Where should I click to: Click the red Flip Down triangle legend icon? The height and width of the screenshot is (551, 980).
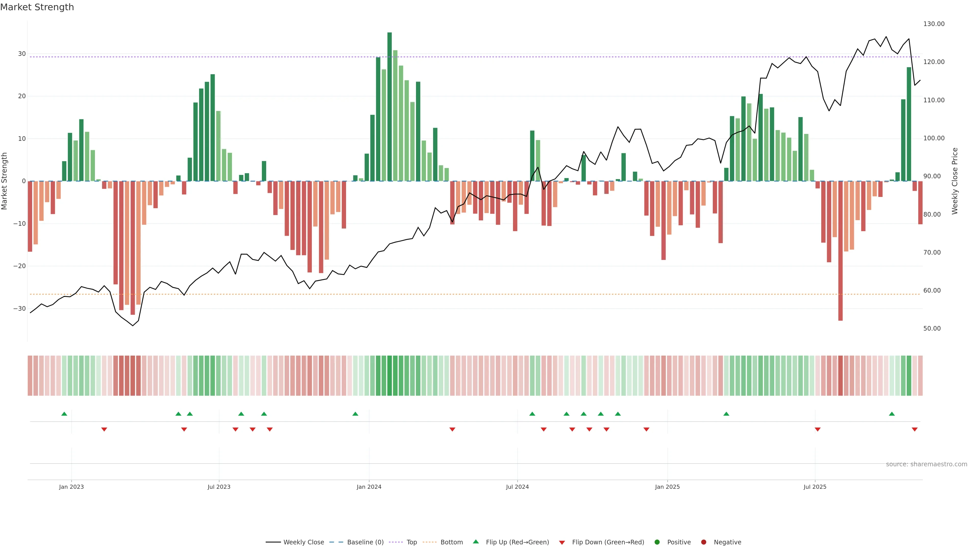point(562,543)
